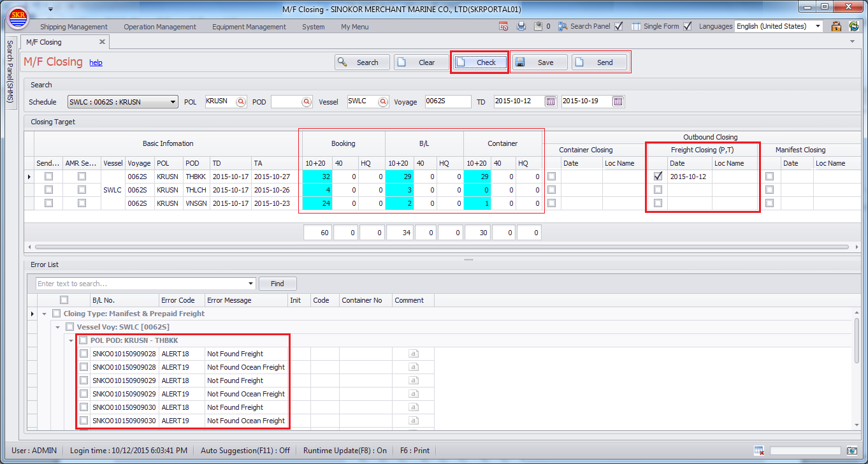This screenshot has width=868, height=464.
Task: Click the Clear button
Action: coord(421,62)
